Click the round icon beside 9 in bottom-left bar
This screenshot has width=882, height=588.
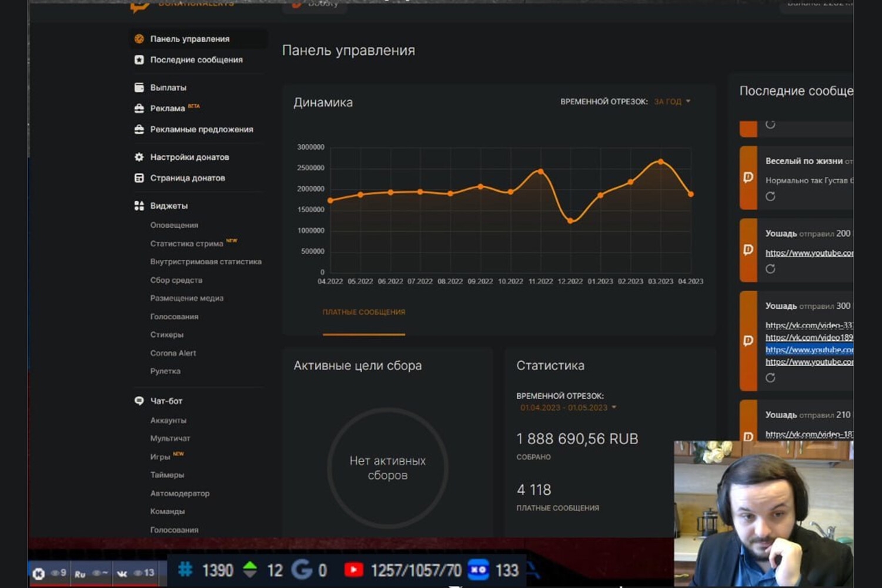[39, 573]
